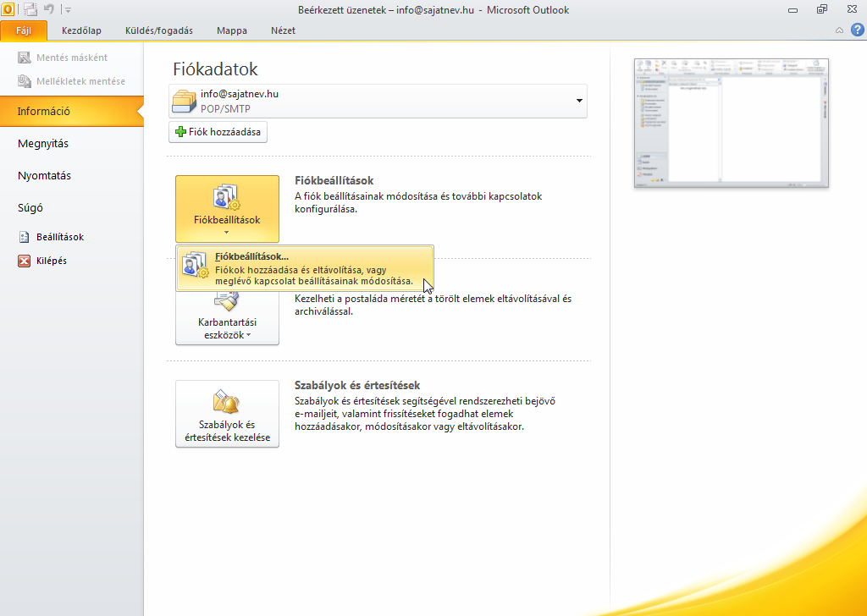The height and width of the screenshot is (616, 867).
Task: Click the Fiókbeállítások section heading
Action: point(334,181)
